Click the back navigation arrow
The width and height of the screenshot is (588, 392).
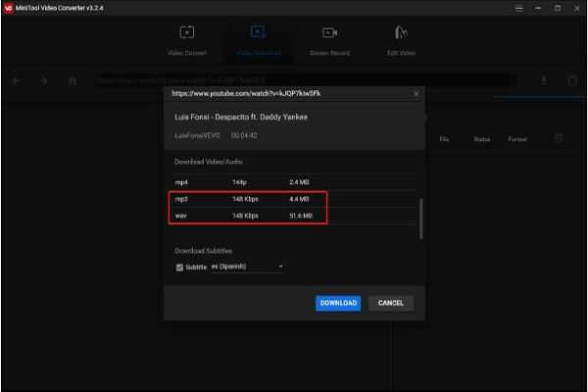click(16, 80)
